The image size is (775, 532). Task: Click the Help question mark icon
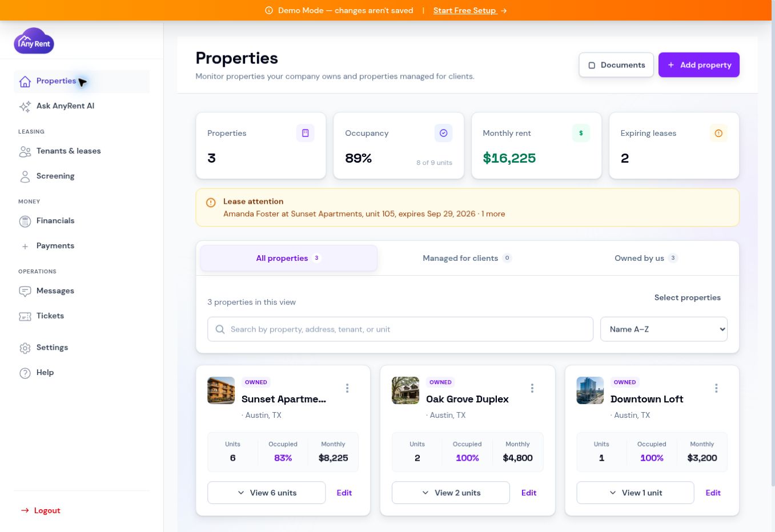tap(25, 373)
